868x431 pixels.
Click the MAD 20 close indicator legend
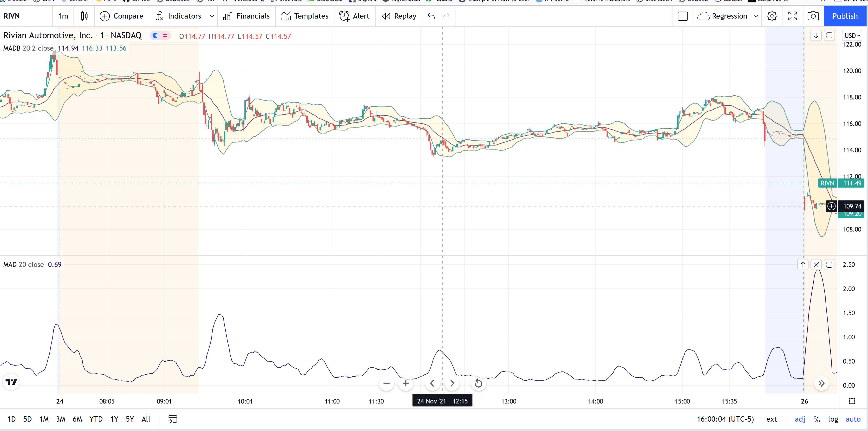[24, 265]
